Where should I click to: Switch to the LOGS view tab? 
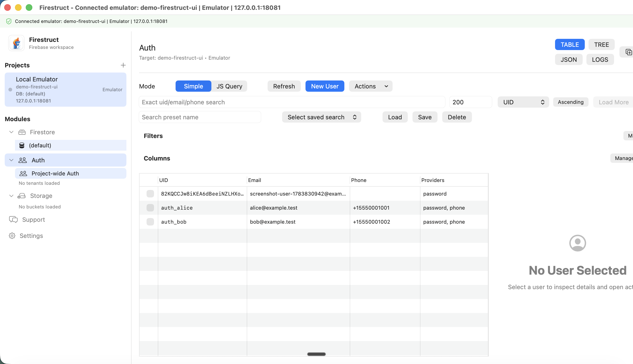600,59
